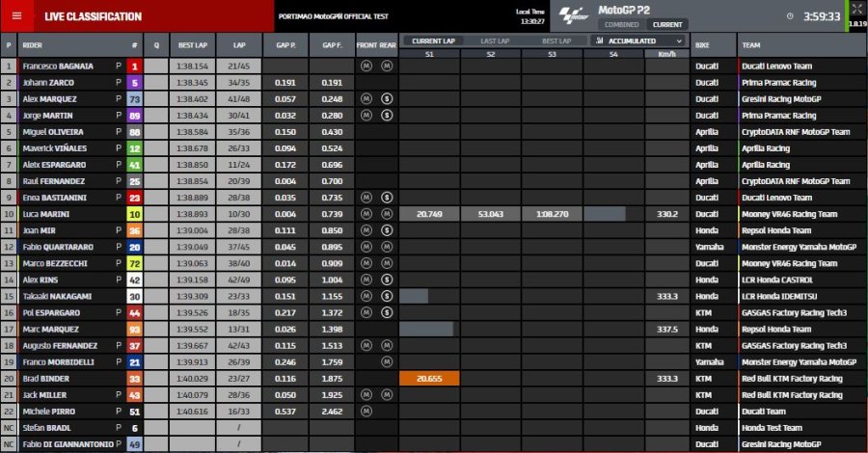Click Marini's top speed 330.2

point(667,214)
